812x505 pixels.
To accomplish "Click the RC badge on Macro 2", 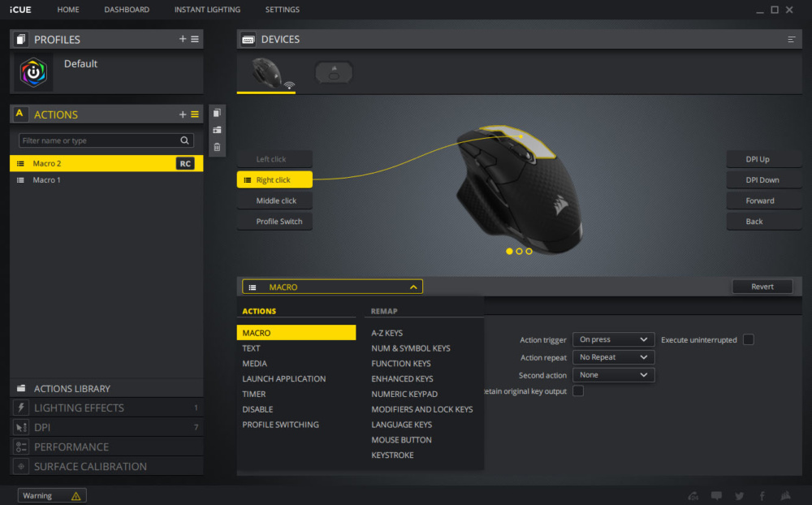I will click(185, 164).
